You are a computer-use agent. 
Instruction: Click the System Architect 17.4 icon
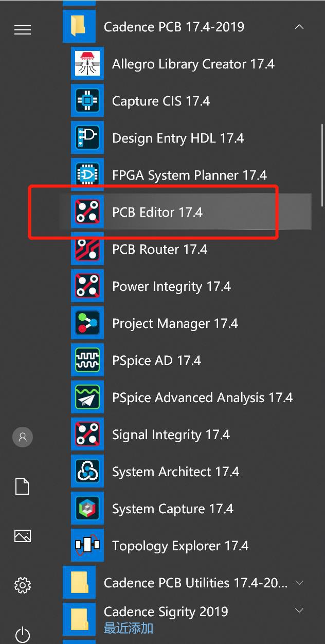click(x=87, y=472)
